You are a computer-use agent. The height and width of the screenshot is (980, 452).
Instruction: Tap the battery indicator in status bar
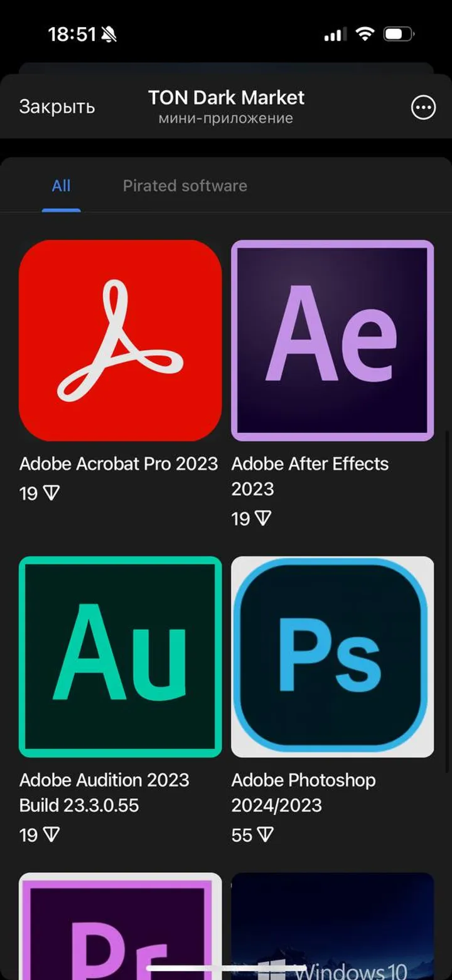[399, 34]
